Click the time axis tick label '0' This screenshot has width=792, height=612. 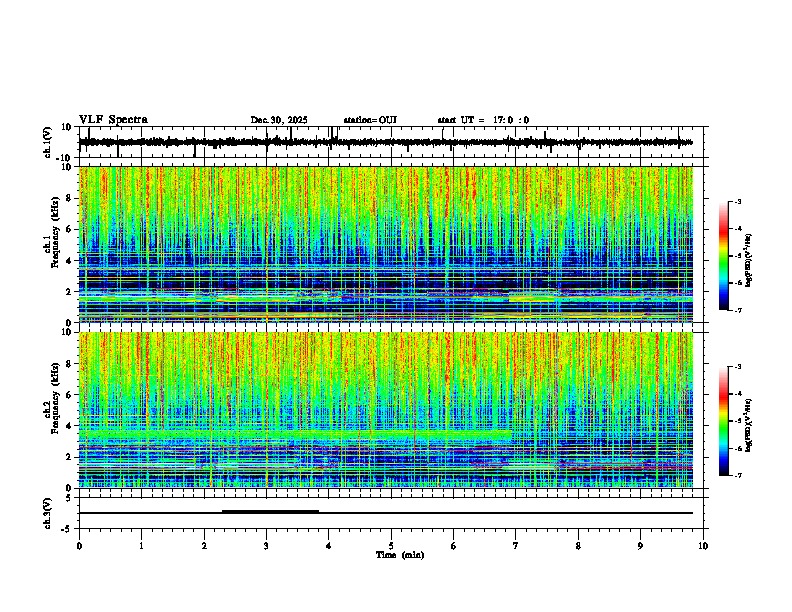coord(79,546)
